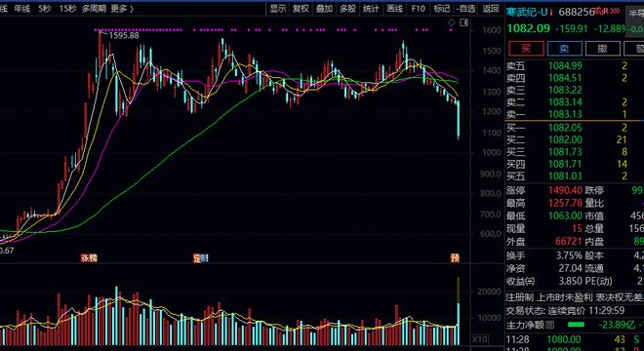Click the 买五 price 1081.03

565,176
